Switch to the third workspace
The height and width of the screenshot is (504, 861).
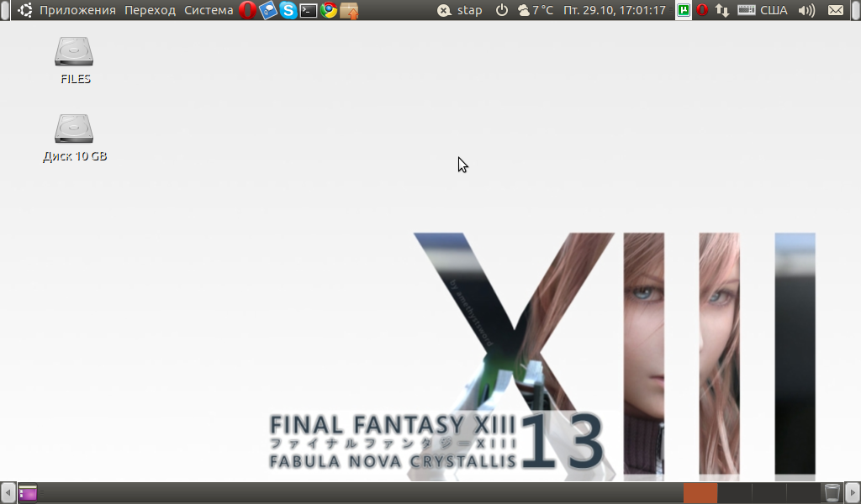pyautogui.click(x=769, y=493)
